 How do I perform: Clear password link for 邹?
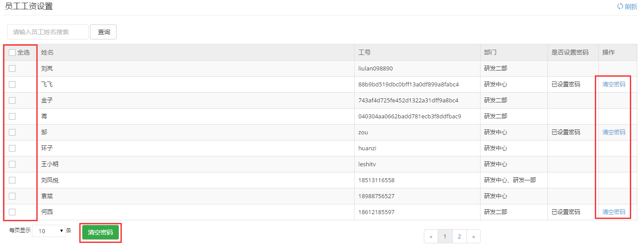614,132
